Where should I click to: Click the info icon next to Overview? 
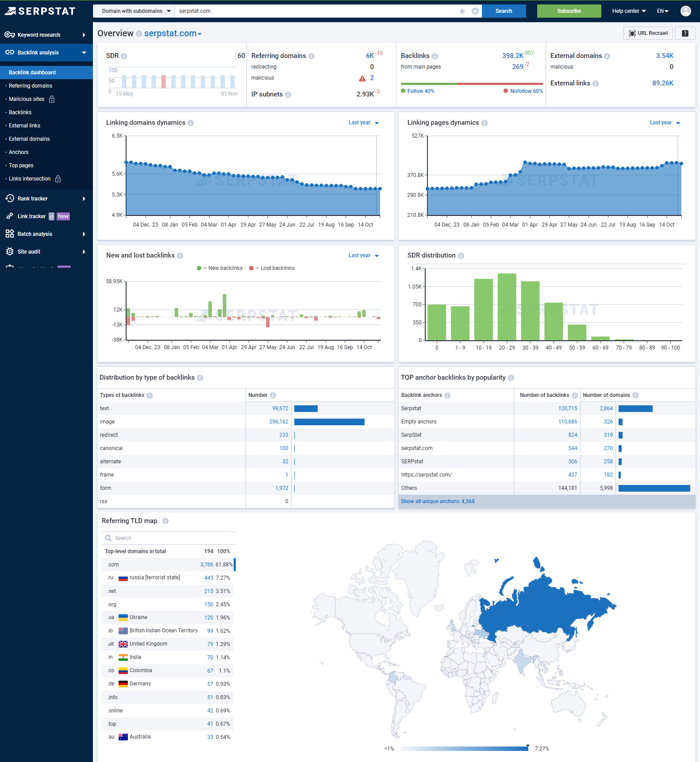click(x=139, y=34)
